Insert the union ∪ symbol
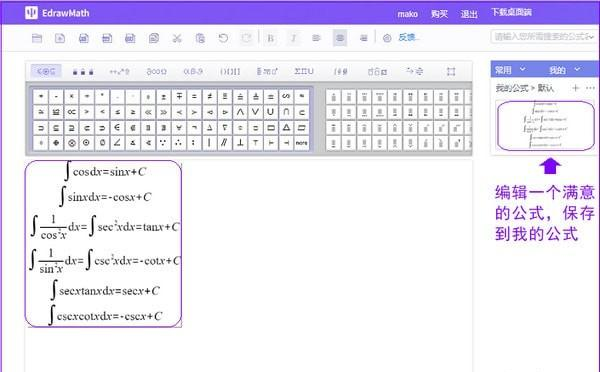Viewport: 600px width, 372px height. click(271, 112)
